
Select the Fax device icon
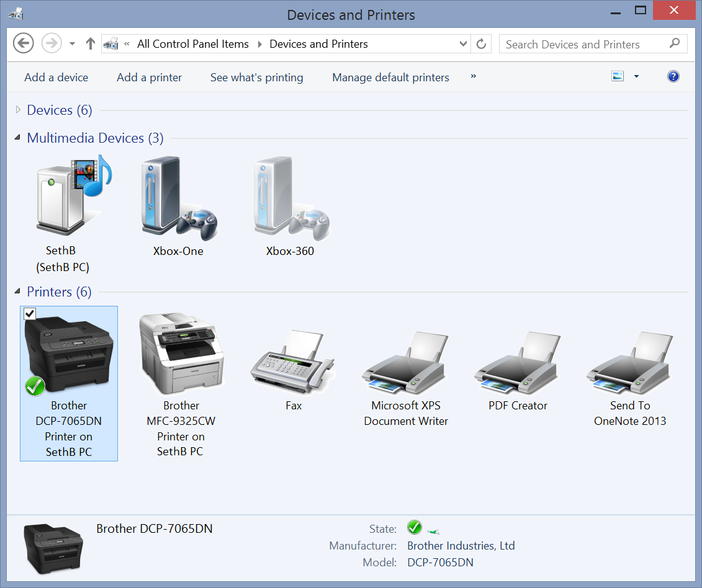[x=293, y=362]
